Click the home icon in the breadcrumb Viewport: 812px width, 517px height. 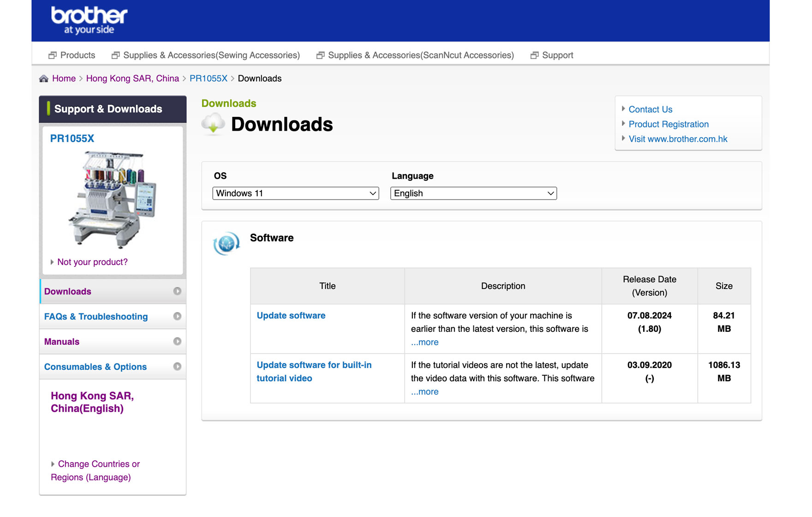[x=44, y=78]
